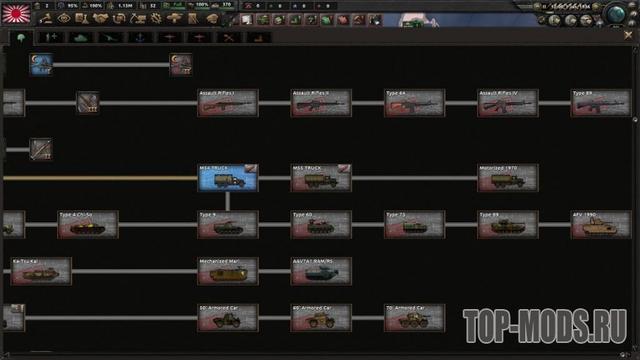
Task: Select the Infantry helmet research tab
Action: tap(21, 38)
